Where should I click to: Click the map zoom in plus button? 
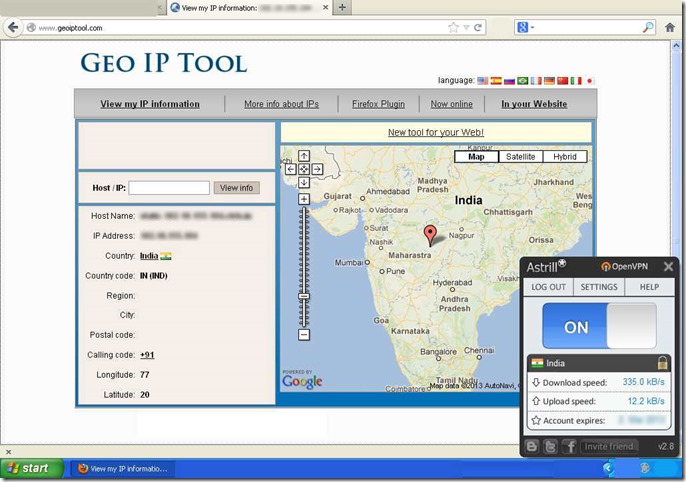[x=304, y=199]
